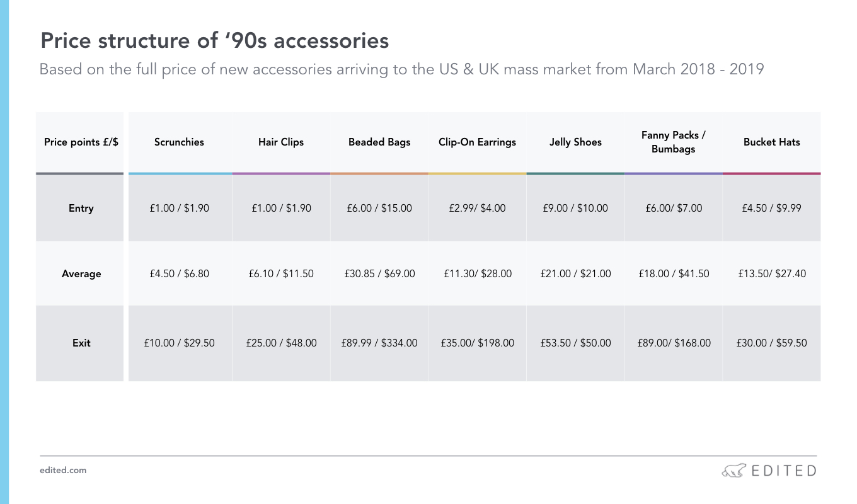
Task: Click the Price points £/$ header cell
Action: [81, 142]
